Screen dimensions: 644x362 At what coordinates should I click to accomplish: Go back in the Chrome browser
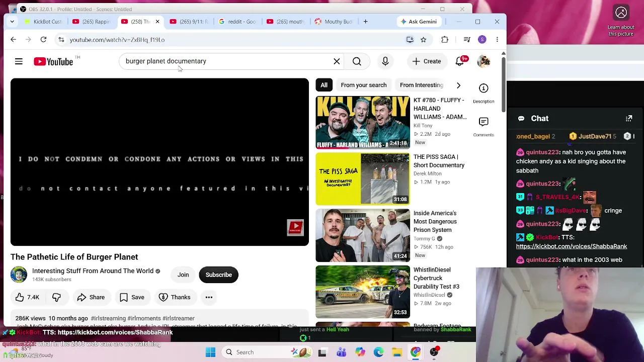(x=14, y=40)
